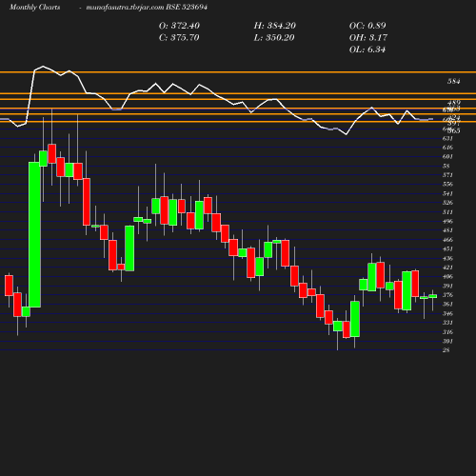
Task: Click the '631' price axis label
Action: pos(447,138)
